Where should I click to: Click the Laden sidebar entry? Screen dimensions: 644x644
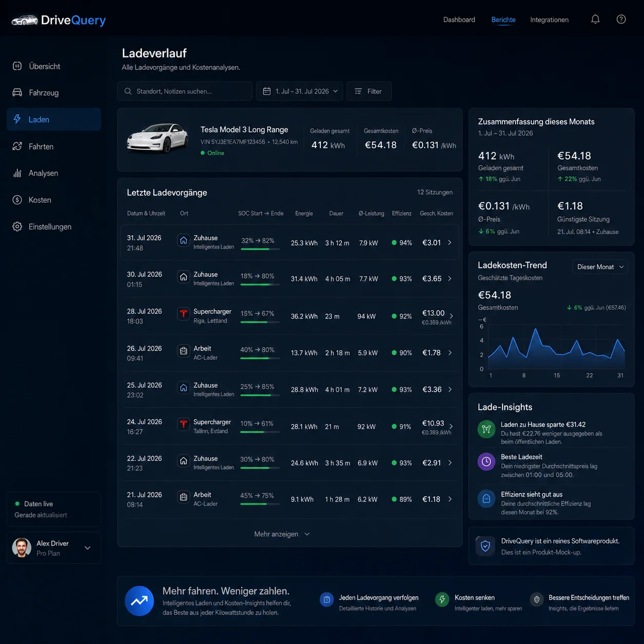54,119
